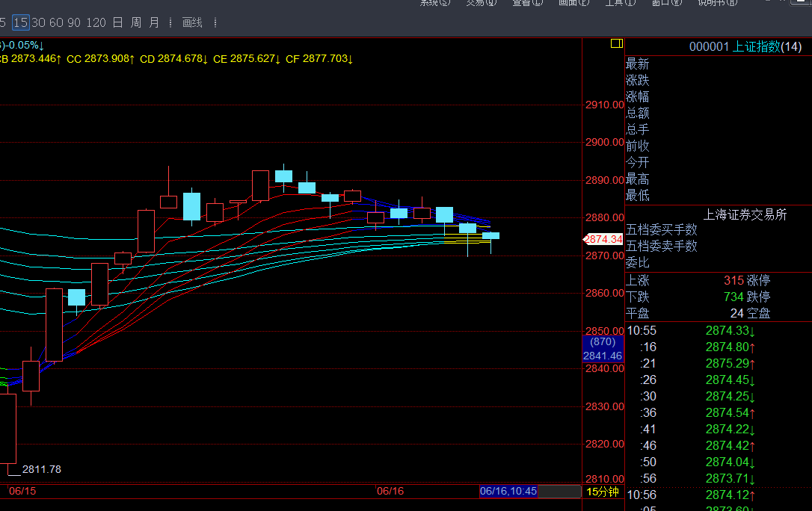The image size is (812, 511).
Task: Click the CF 2877.703 indicator value
Action: point(319,58)
